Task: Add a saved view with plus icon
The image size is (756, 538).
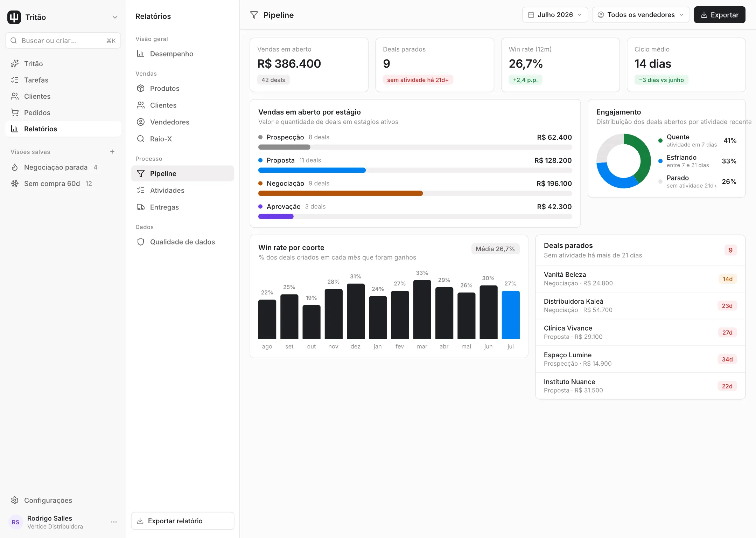Action: tap(112, 152)
